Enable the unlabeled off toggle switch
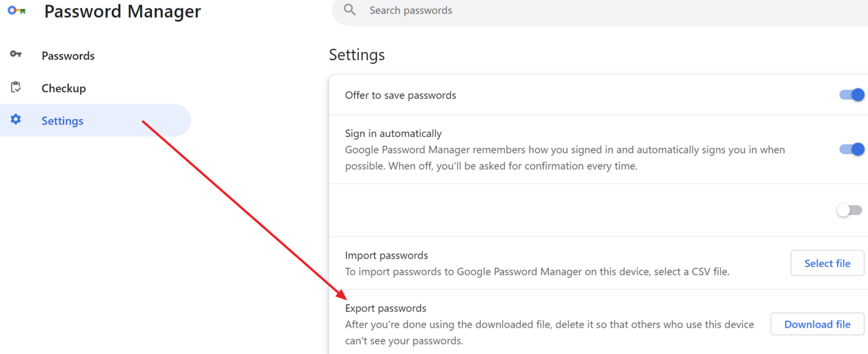This screenshot has height=354, width=868. point(849,210)
